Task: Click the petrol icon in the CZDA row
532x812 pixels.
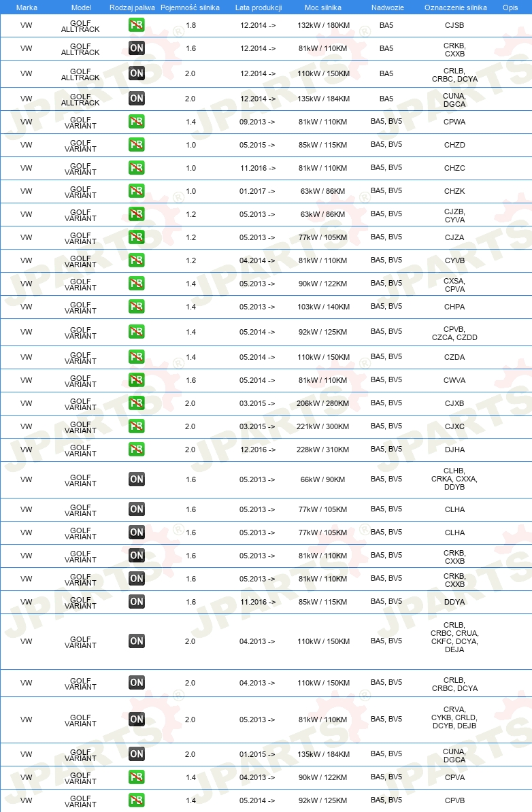Action: (x=137, y=357)
